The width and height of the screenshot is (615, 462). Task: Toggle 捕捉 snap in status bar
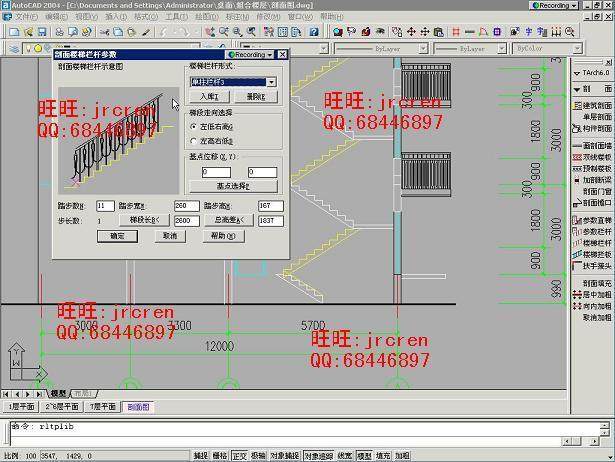tap(200, 456)
